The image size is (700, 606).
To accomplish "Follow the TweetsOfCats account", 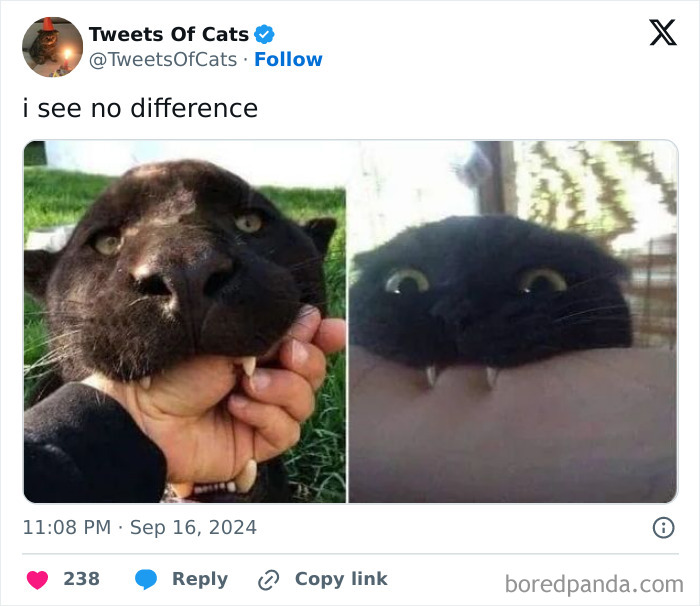I will [x=288, y=59].
